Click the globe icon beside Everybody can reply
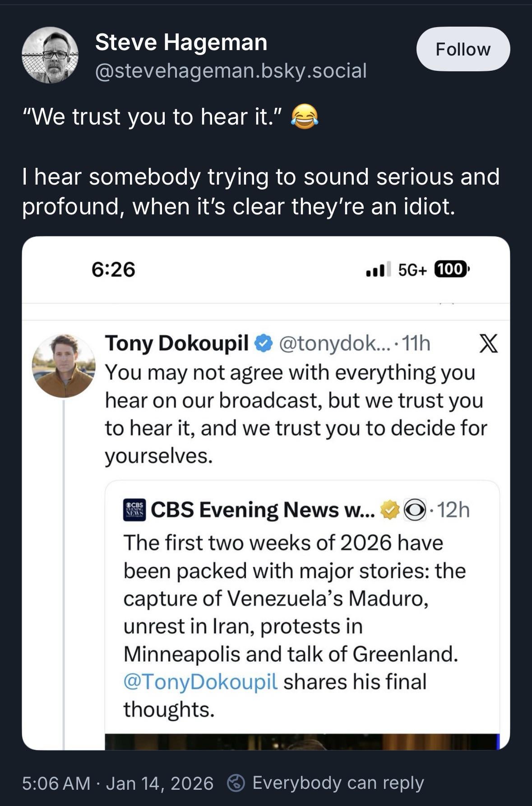This screenshot has width=532, height=806. 236,783
